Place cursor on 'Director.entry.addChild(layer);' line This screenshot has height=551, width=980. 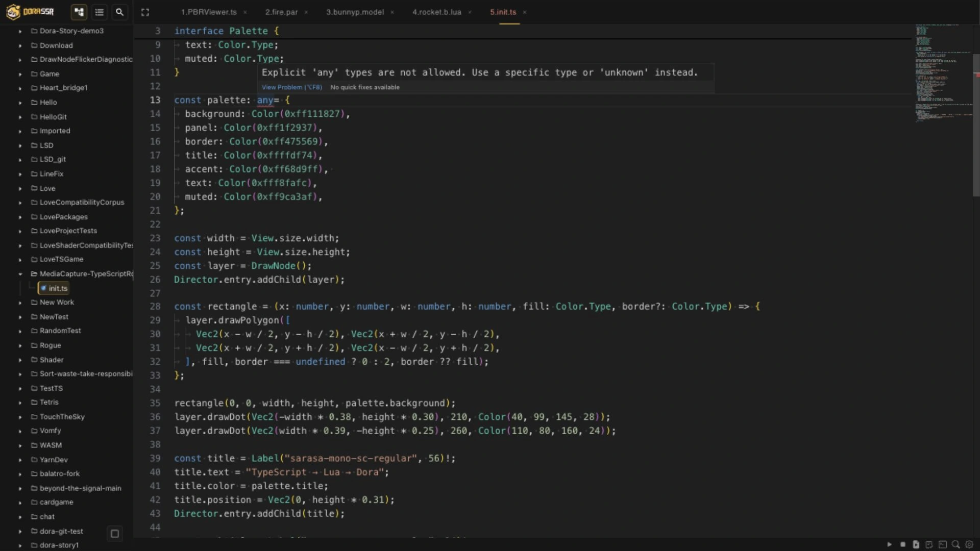(x=259, y=280)
